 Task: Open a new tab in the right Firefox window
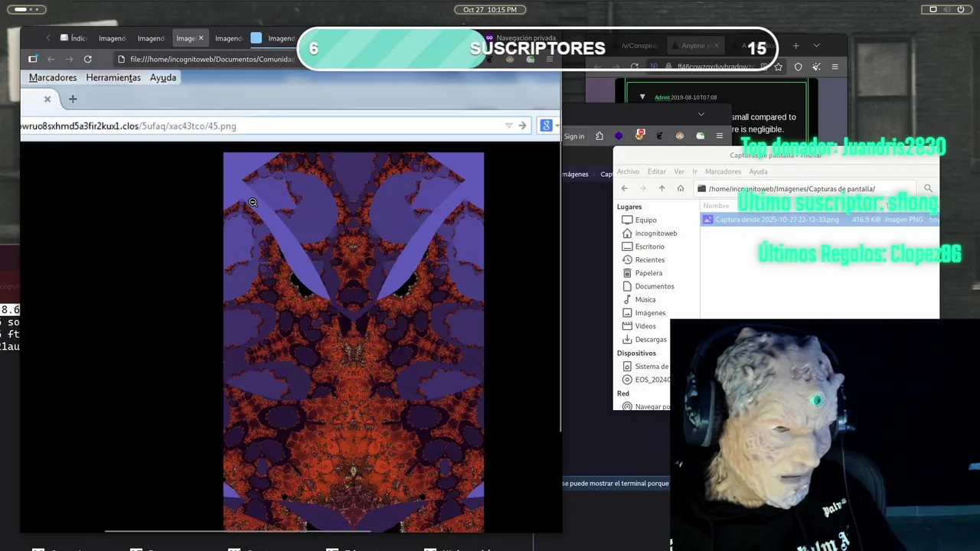[x=795, y=46]
